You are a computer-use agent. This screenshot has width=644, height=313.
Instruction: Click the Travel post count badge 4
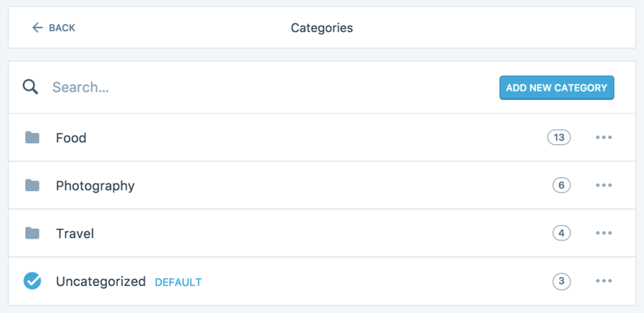point(561,233)
